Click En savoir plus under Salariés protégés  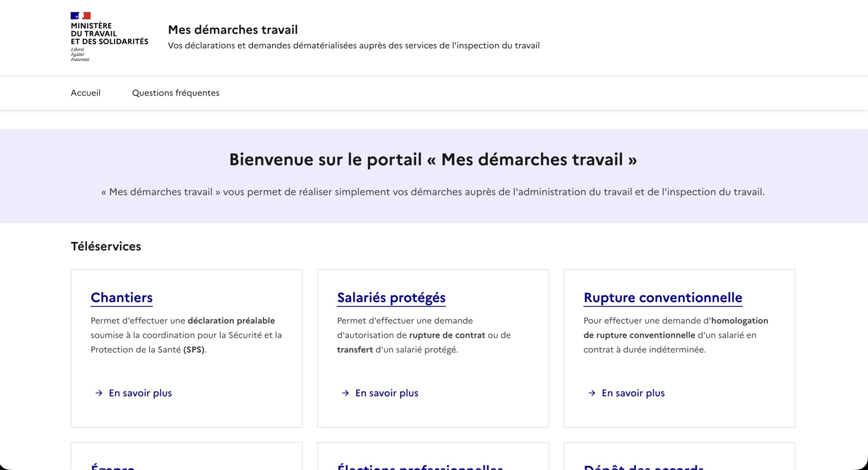coord(387,393)
